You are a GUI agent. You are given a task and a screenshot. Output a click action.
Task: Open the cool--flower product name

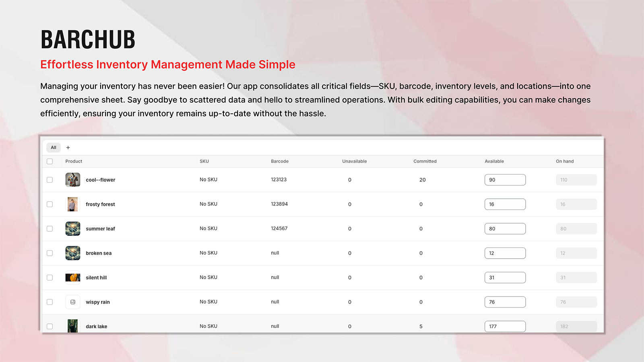(x=100, y=180)
